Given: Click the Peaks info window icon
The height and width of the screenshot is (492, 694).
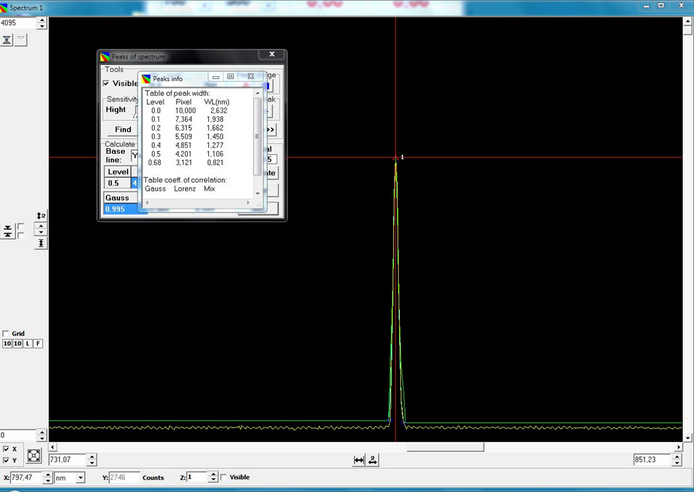Looking at the screenshot, I should click(x=146, y=77).
